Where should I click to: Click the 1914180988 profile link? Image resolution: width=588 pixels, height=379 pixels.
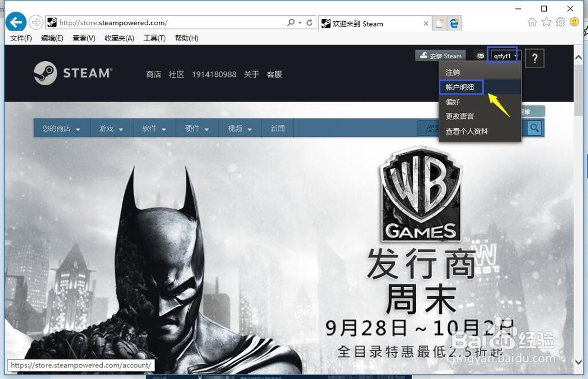click(x=214, y=74)
